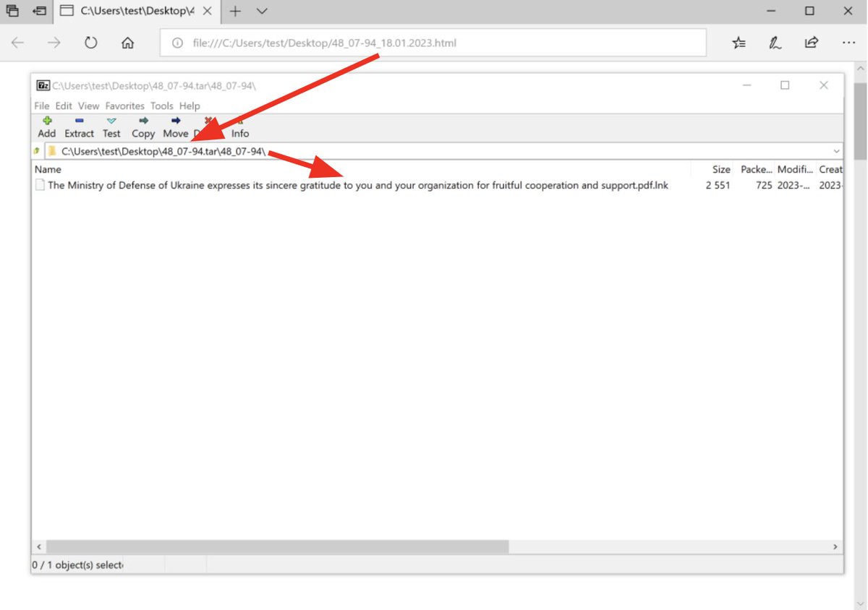The width and height of the screenshot is (868, 610).
Task: Click the Add notes pen icon
Action: [775, 43]
